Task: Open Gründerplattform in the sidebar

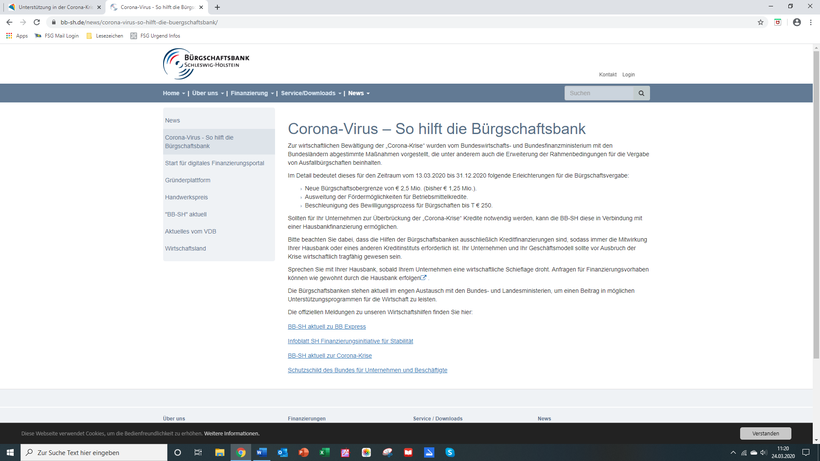Action: (187, 180)
